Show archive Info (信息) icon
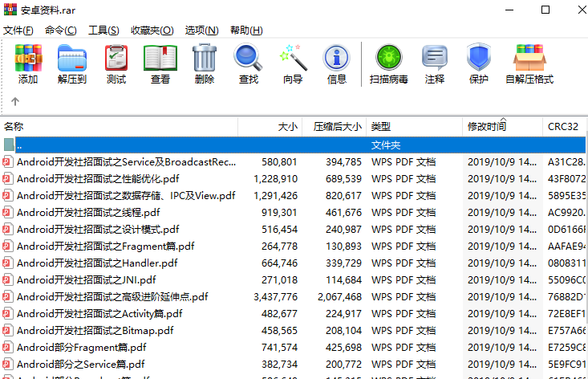Screen dimensions: 588x379 click(x=336, y=58)
